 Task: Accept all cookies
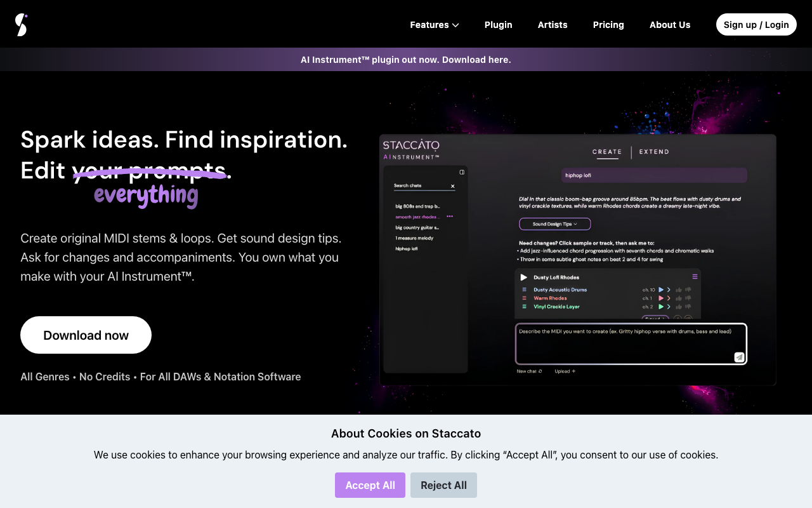(x=370, y=485)
